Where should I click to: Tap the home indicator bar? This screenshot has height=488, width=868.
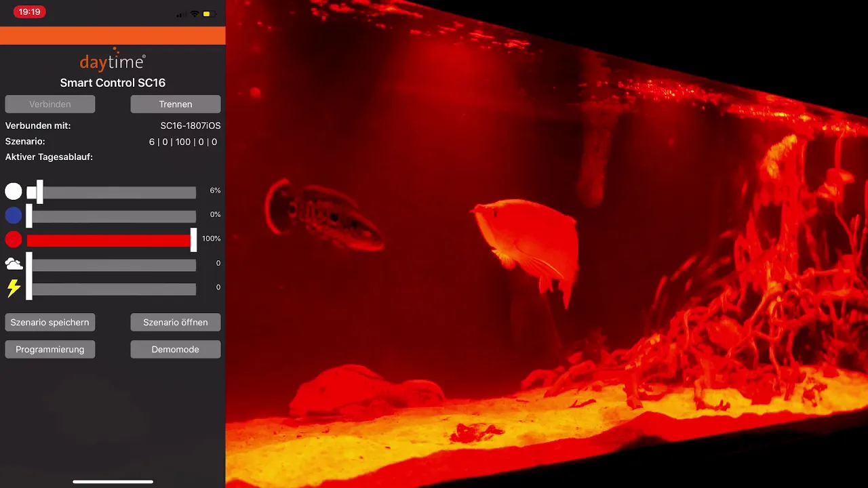[x=113, y=482]
